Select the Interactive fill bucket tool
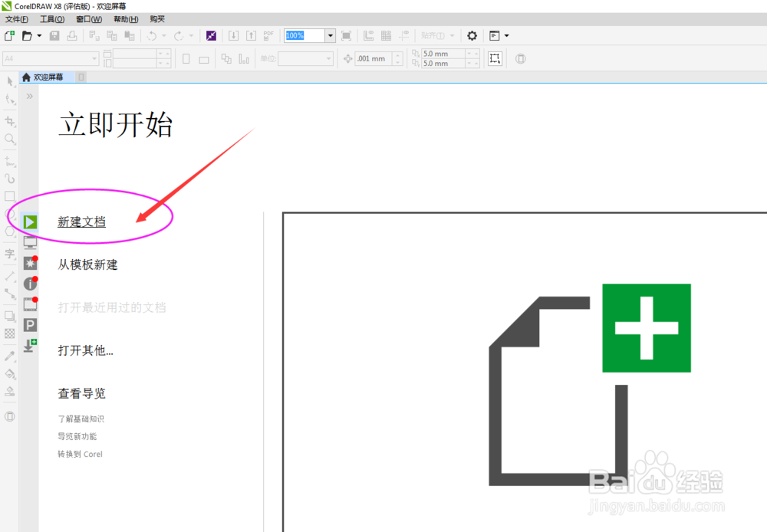Screen dimensions: 767x532 click(x=10, y=374)
